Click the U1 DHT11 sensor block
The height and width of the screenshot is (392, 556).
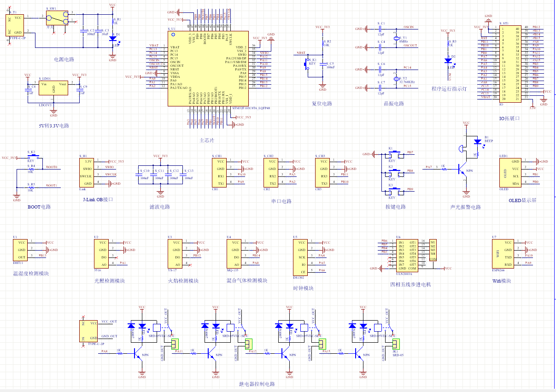[x=20, y=250]
